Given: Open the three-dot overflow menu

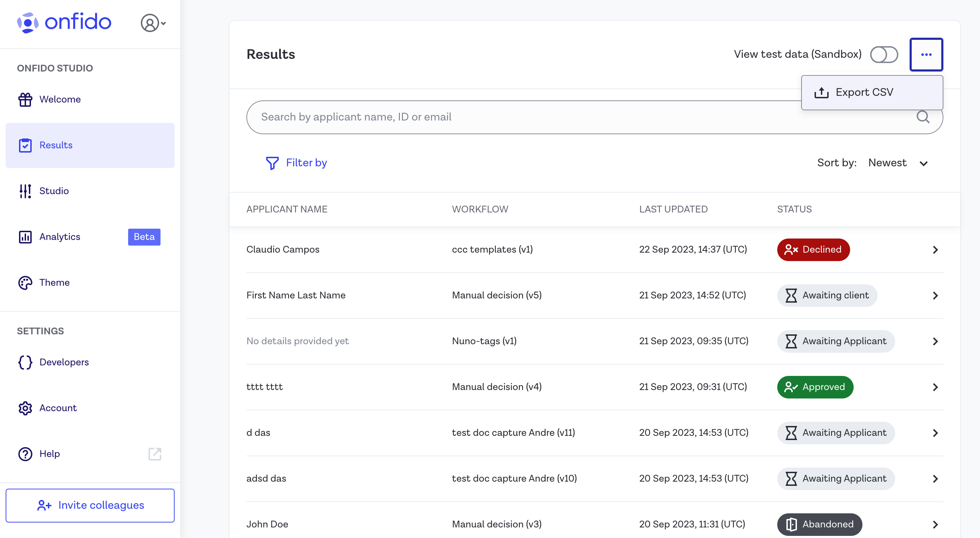Looking at the screenshot, I should pos(926,55).
